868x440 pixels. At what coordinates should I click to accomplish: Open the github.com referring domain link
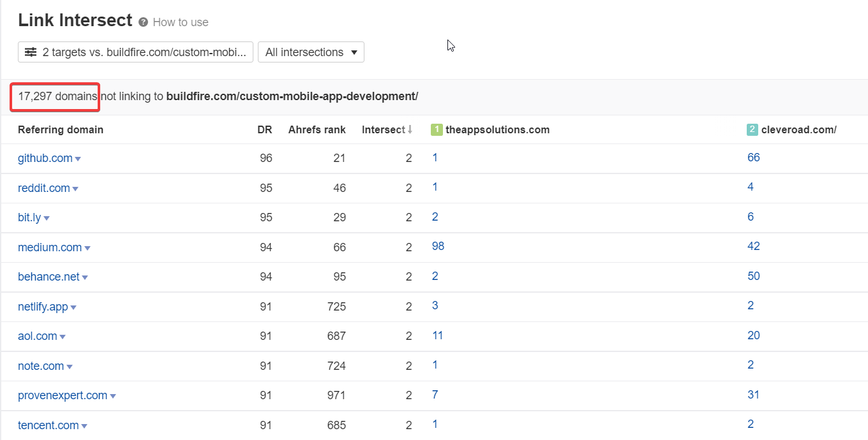(45, 158)
